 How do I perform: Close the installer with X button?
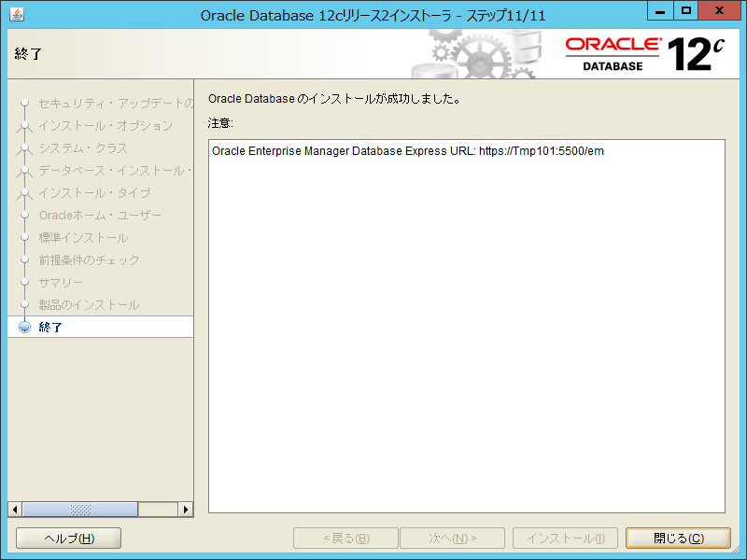pos(719,11)
